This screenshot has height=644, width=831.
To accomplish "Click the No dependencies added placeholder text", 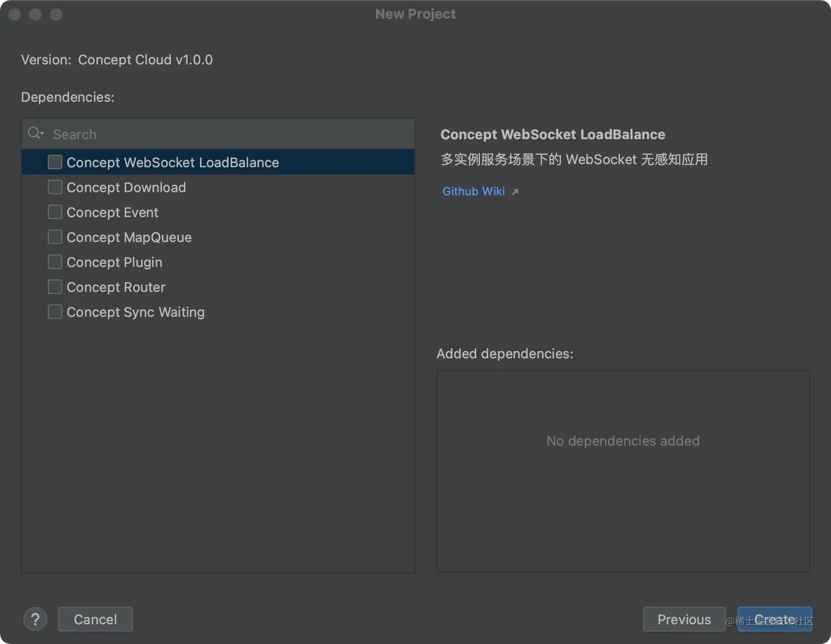I will point(623,441).
